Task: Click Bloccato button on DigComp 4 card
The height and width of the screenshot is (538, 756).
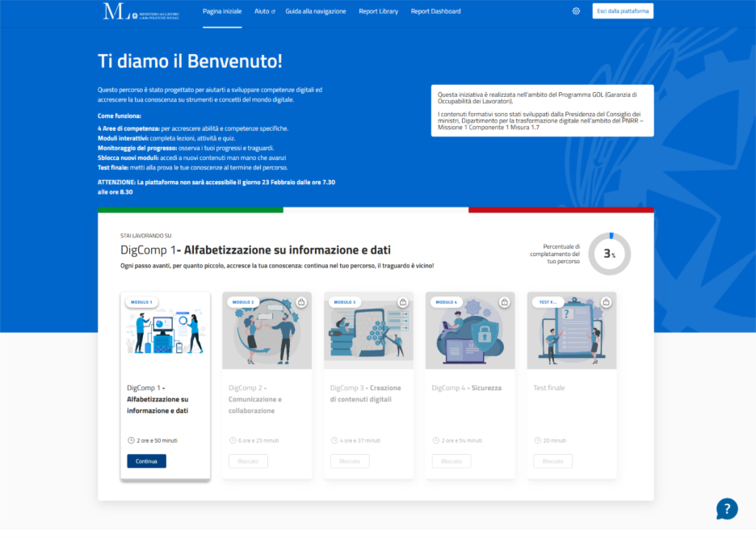Action: pos(451,461)
